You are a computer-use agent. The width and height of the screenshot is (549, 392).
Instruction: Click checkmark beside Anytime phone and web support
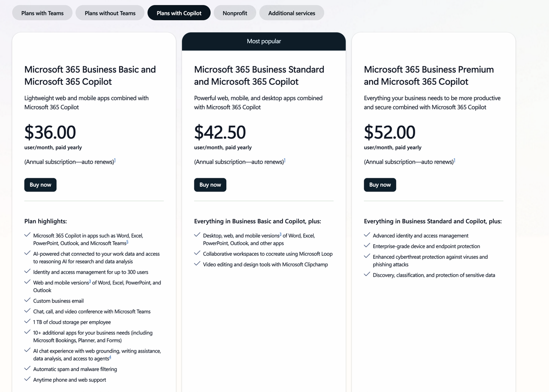pyautogui.click(x=27, y=379)
